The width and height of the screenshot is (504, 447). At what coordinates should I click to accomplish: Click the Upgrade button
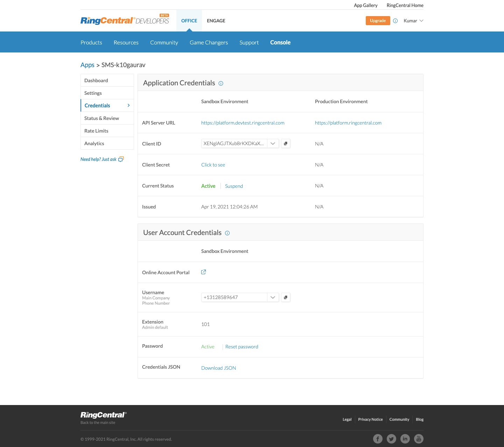[378, 21]
